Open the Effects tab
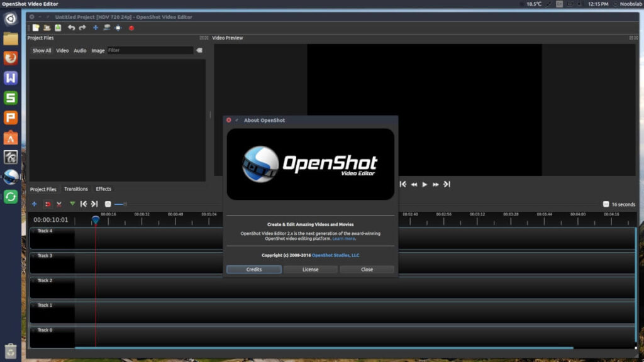The width and height of the screenshot is (644, 362). pos(104,189)
